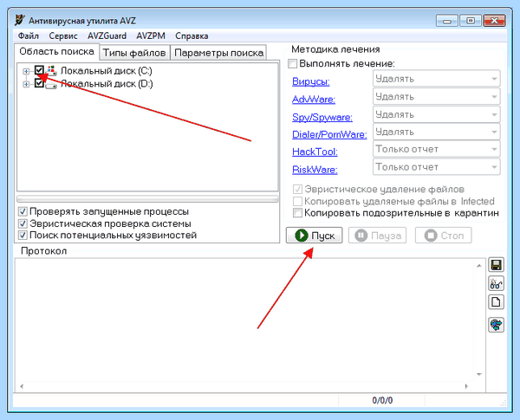Screen dimensions: 520x420
Task: Click the Стоп button
Action: coord(444,236)
